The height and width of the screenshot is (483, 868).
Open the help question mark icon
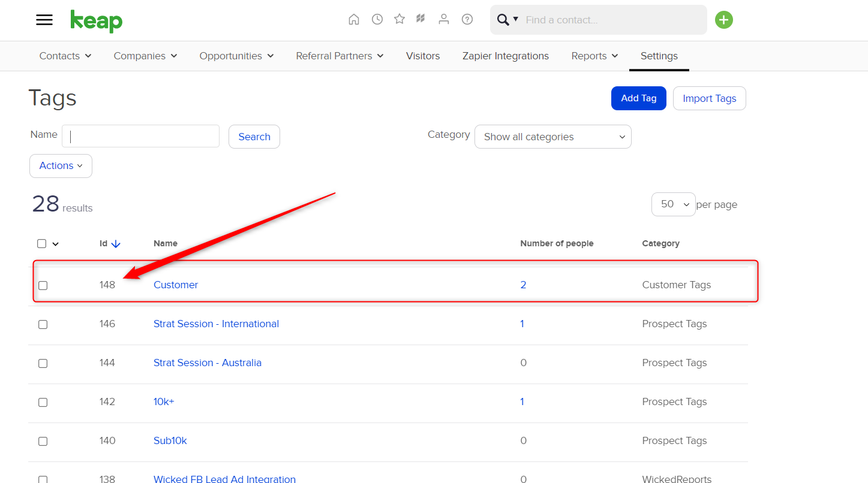pyautogui.click(x=467, y=19)
